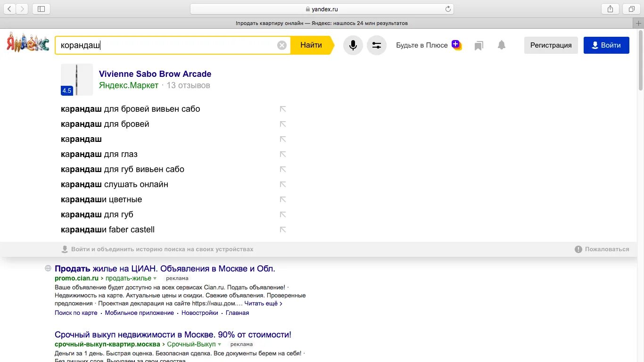Open notifications bell

point(502,45)
